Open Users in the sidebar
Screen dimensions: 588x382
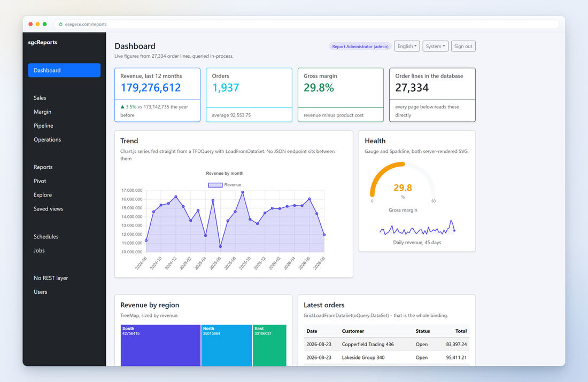point(40,292)
